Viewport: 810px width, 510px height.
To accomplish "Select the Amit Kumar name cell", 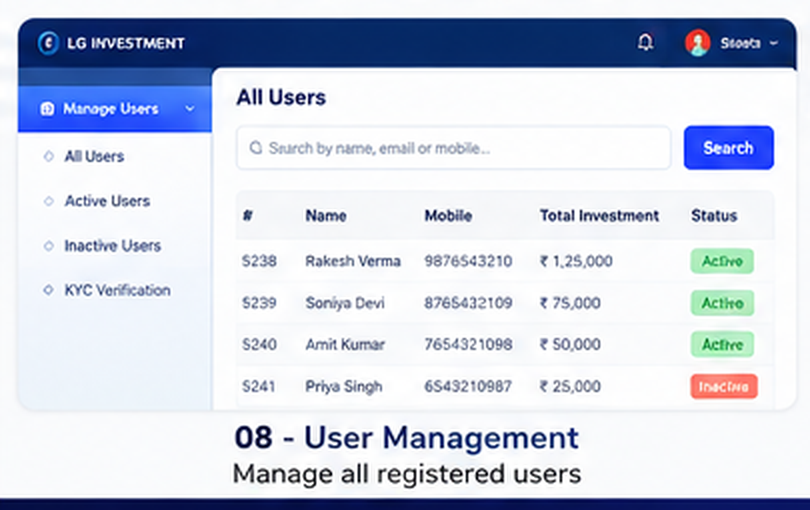I will click(x=345, y=344).
